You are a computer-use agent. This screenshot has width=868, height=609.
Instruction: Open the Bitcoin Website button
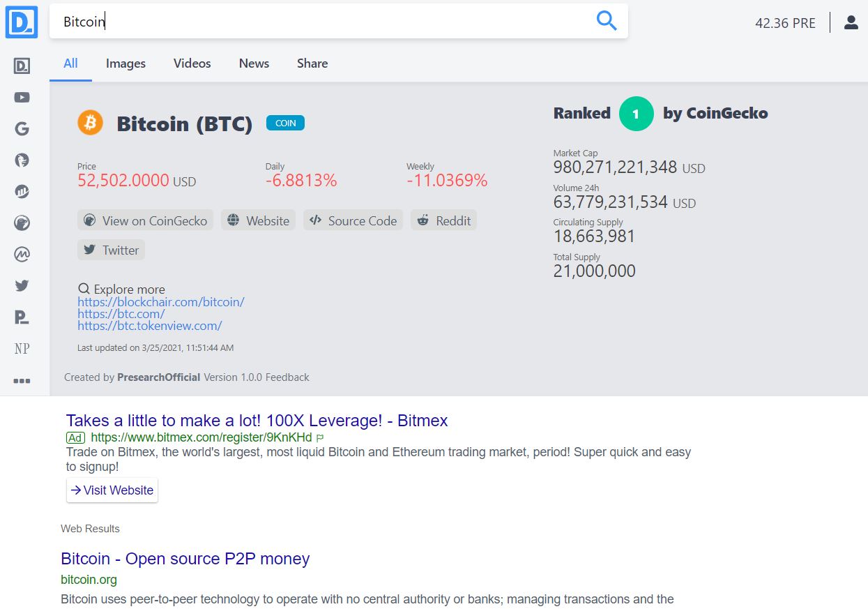(258, 220)
